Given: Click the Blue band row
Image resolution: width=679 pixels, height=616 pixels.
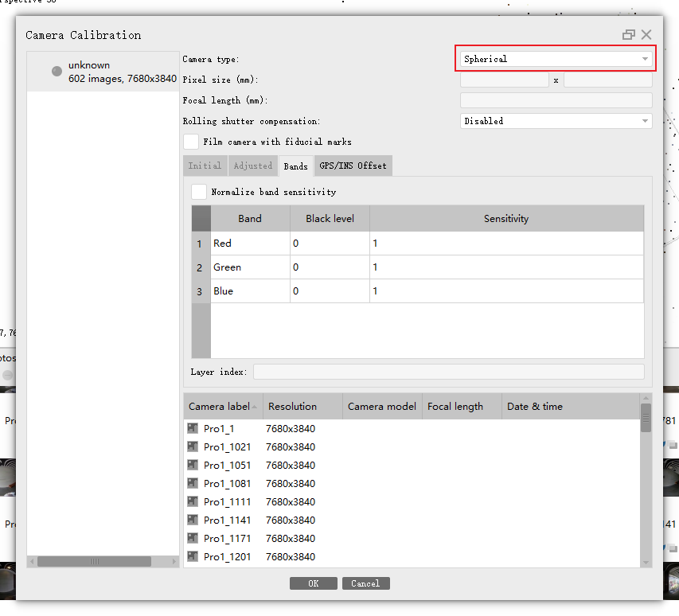Looking at the screenshot, I should pos(417,291).
